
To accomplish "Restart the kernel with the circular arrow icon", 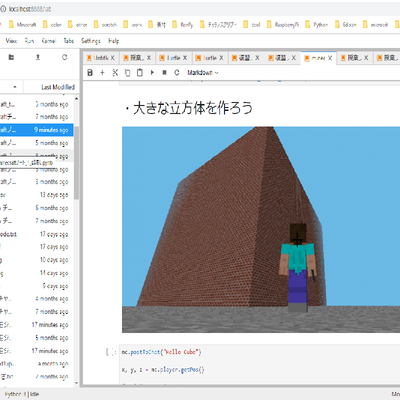I will pyautogui.click(x=177, y=72).
